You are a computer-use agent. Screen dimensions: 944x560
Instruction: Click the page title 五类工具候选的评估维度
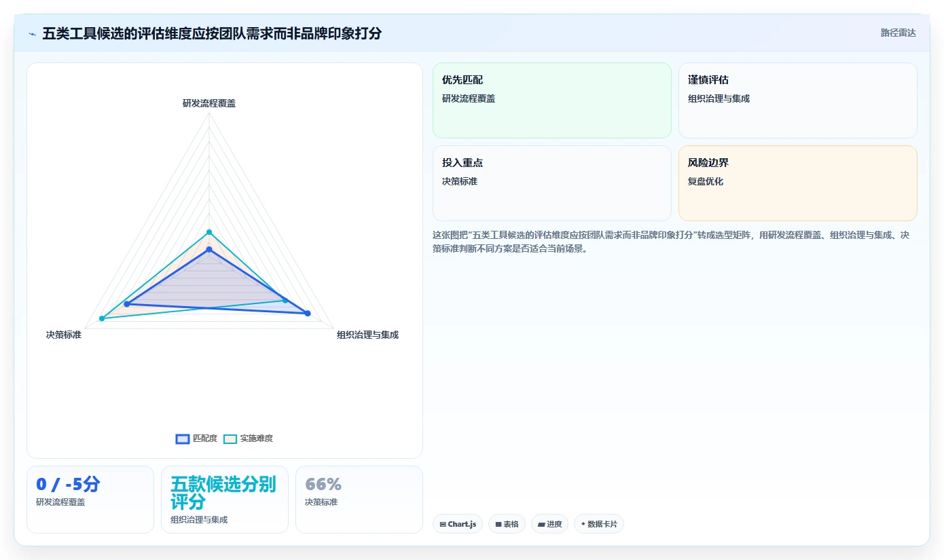point(212,33)
